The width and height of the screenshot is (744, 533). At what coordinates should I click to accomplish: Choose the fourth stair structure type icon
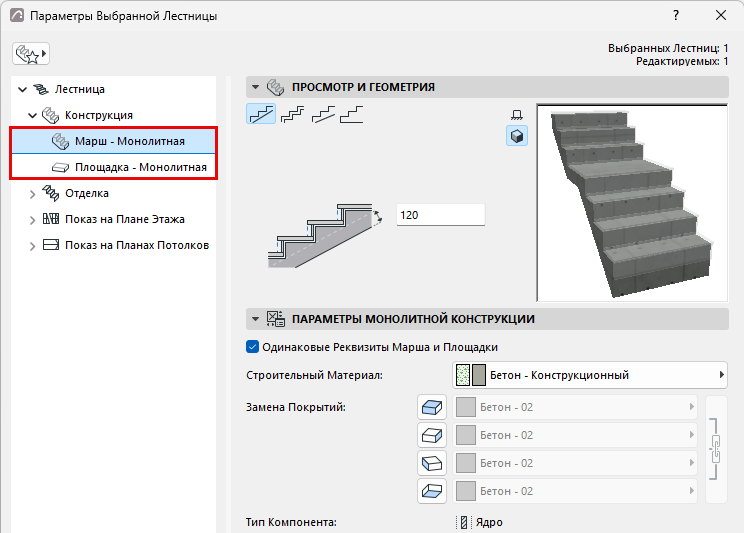[352, 114]
